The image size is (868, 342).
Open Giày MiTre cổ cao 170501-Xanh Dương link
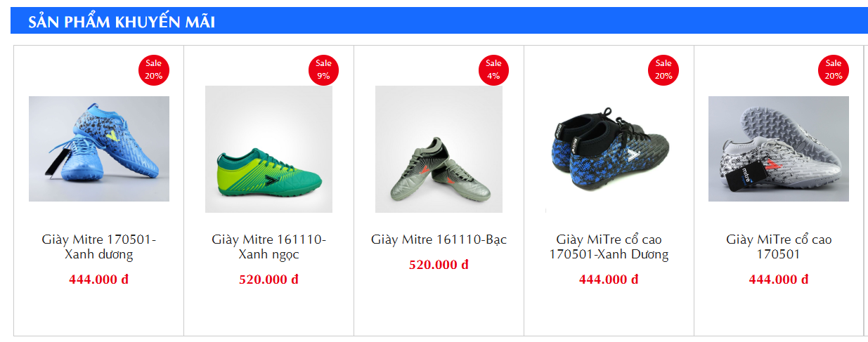click(x=609, y=247)
